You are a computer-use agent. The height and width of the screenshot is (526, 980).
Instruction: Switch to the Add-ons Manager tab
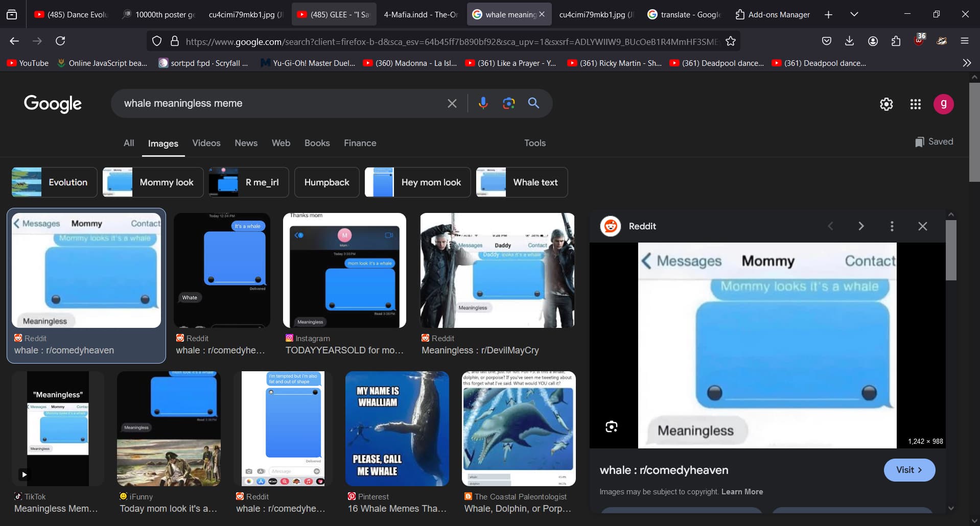tap(772, 15)
